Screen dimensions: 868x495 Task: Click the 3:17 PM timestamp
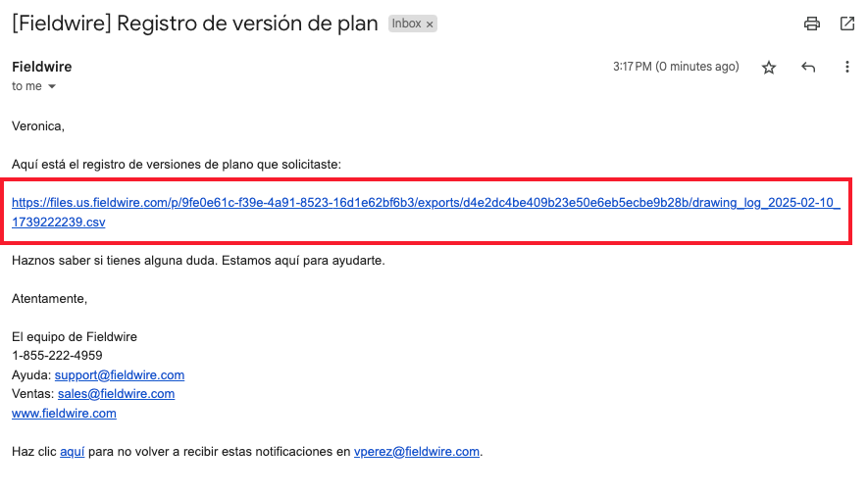coord(676,67)
